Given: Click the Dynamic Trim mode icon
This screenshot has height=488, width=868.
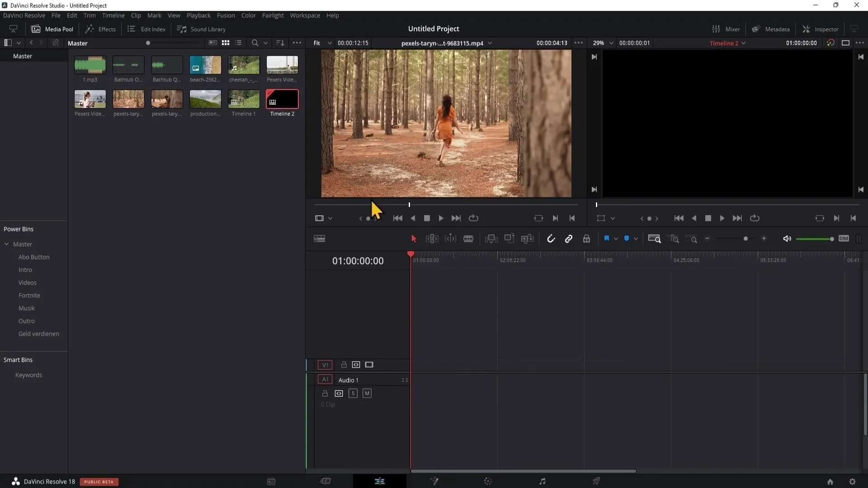Looking at the screenshot, I should tap(450, 238).
